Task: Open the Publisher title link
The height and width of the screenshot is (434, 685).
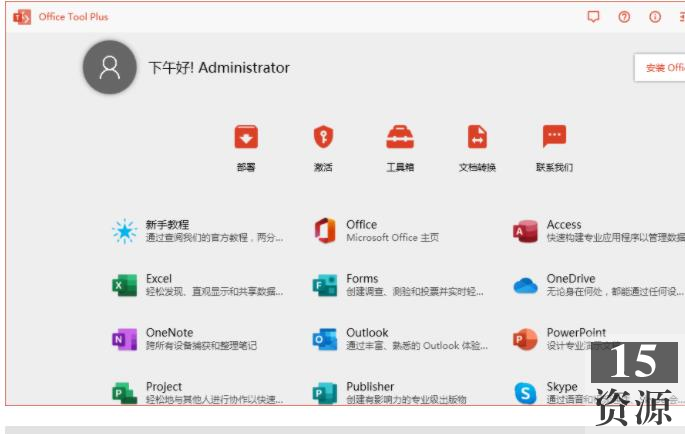Action: 370,387
